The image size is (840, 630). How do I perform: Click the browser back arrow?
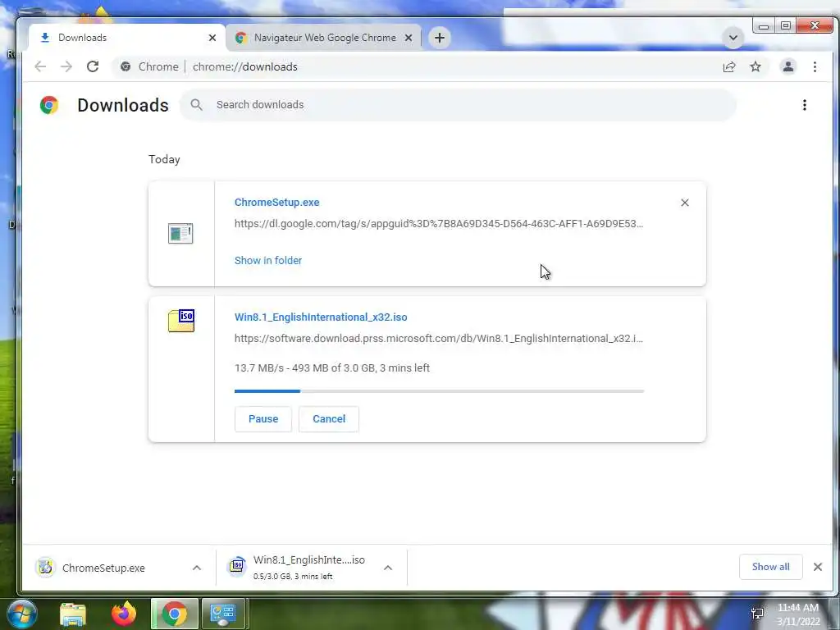tap(40, 66)
